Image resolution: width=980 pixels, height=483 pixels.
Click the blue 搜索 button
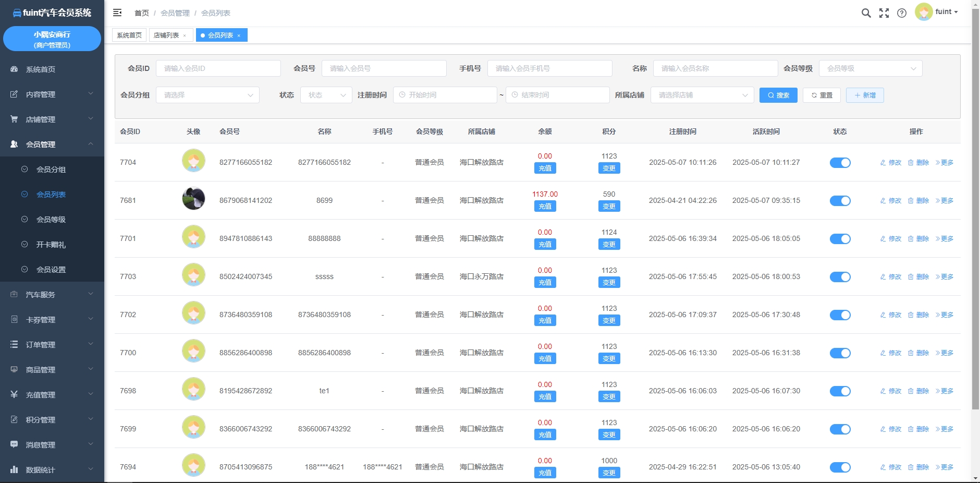point(778,95)
